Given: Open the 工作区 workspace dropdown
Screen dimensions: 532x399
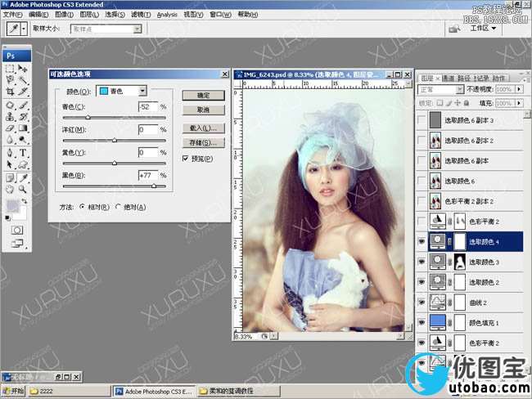Looking at the screenshot, I should click(x=484, y=28).
